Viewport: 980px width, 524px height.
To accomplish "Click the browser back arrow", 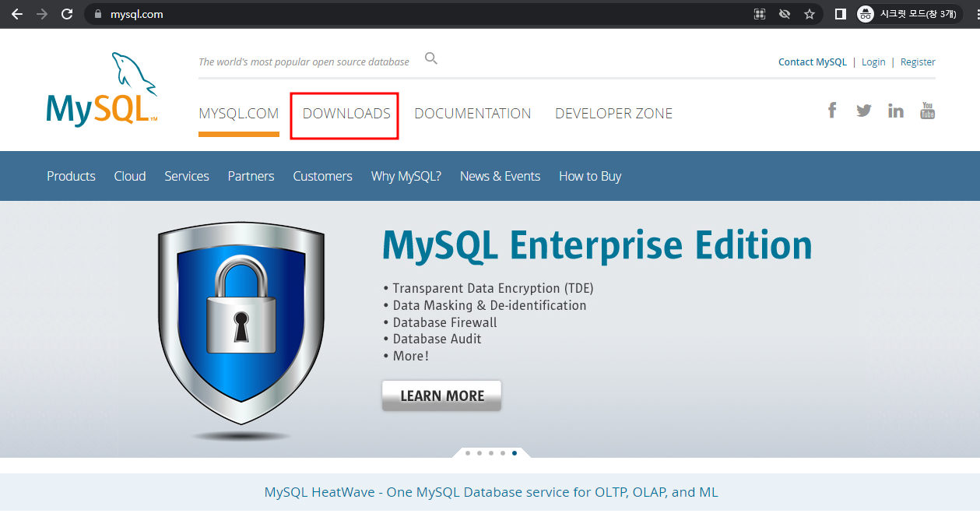I will 17,14.
